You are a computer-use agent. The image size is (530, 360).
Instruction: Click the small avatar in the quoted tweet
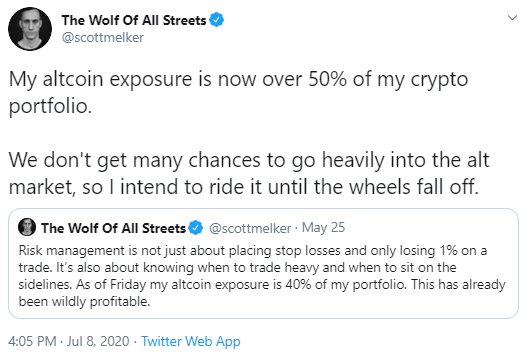click(27, 227)
